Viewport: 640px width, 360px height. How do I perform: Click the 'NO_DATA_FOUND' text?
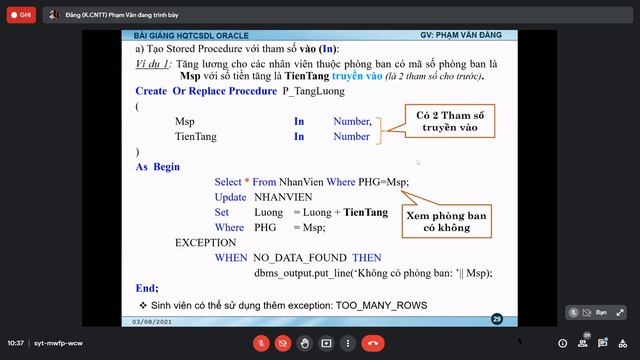coord(300,258)
